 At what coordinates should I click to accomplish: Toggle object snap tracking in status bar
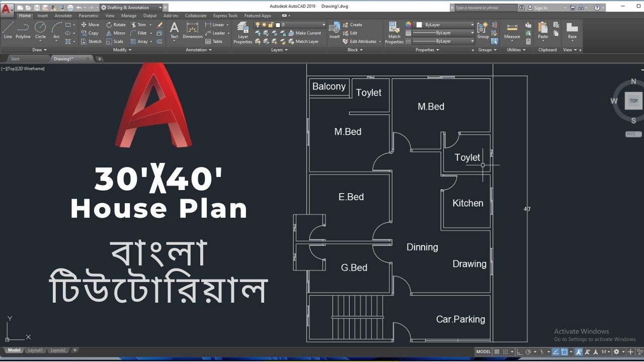pos(555,352)
